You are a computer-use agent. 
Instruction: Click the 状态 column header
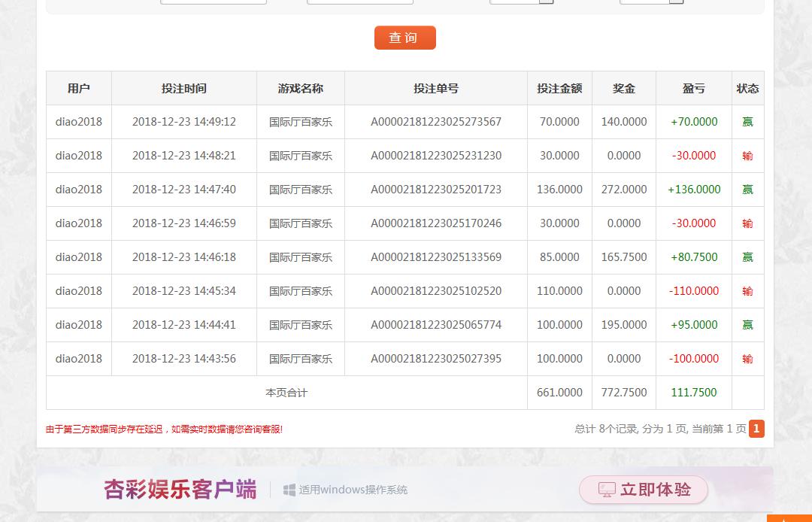tap(748, 89)
